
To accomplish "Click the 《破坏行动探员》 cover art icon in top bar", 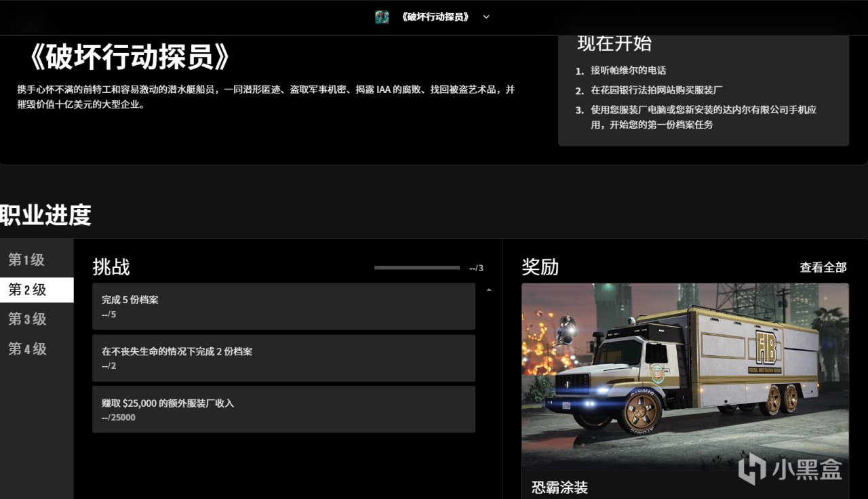I will (381, 16).
